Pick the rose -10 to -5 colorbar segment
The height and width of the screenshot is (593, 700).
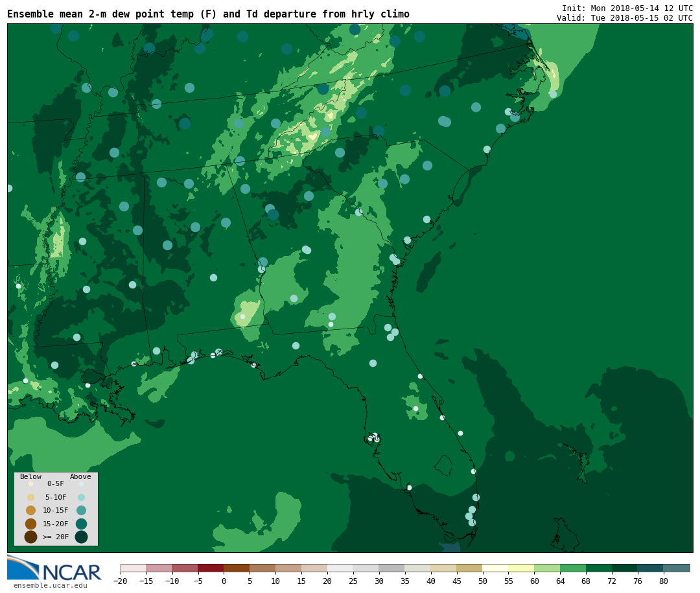pyautogui.click(x=185, y=568)
